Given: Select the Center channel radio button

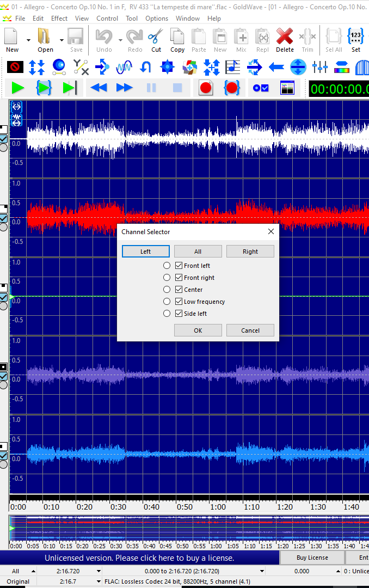Looking at the screenshot, I should (167, 290).
